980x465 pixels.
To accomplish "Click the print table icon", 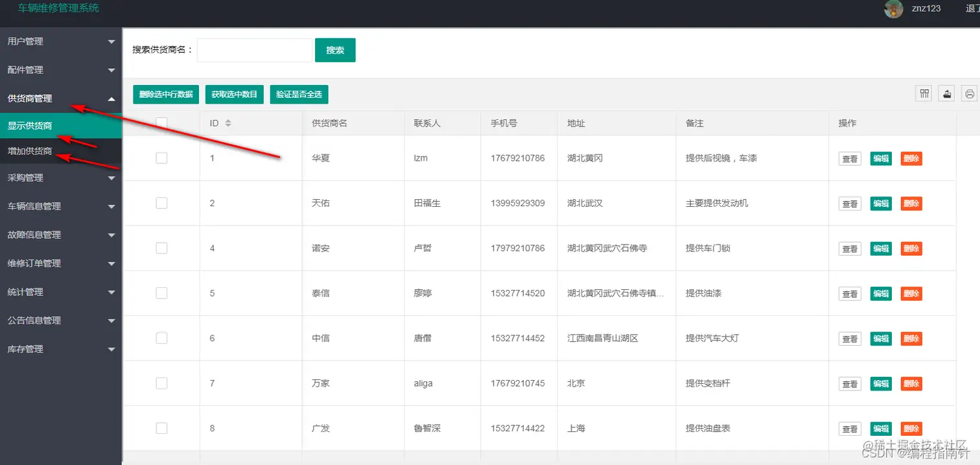I will pos(970,93).
